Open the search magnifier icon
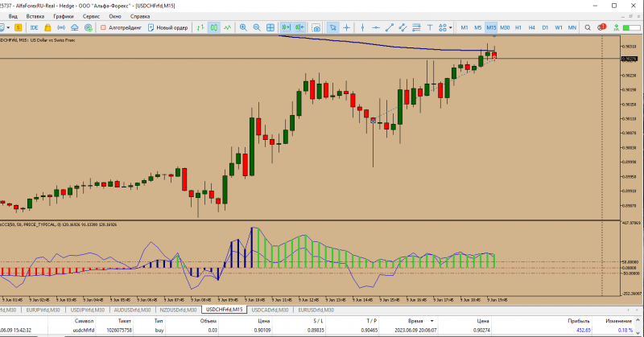The image size is (644, 337). click(x=588, y=27)
